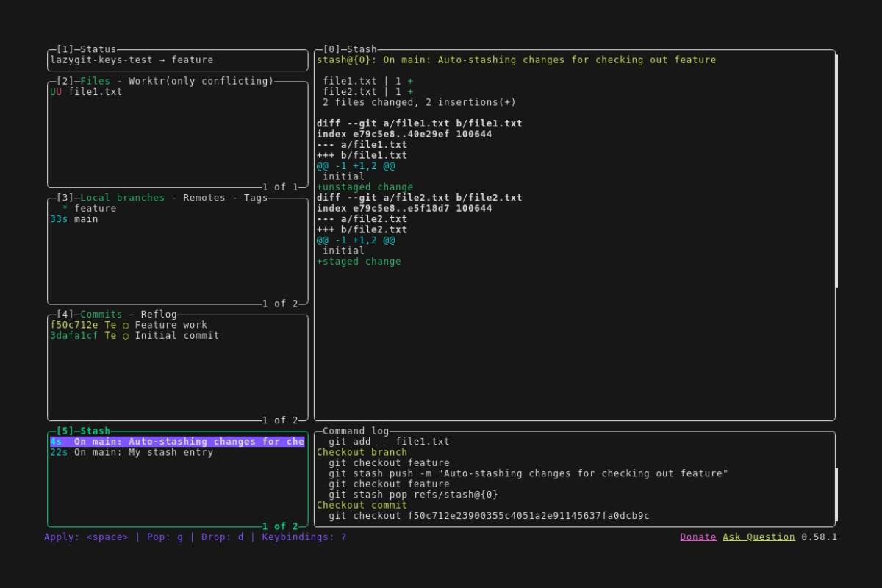
Task: Click the 'Apply: <space>' keybinding hint
Action: 86,537
